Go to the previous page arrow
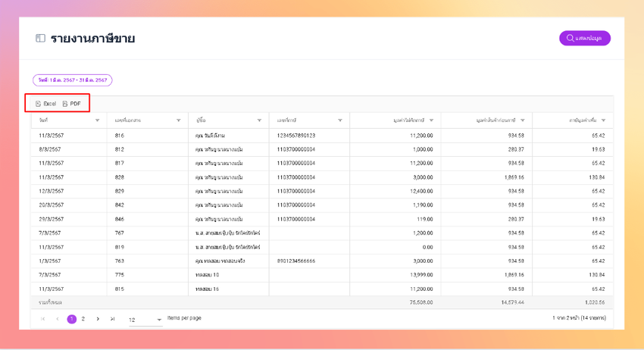This screenshot has width=644, height=350. coord(58,319)
